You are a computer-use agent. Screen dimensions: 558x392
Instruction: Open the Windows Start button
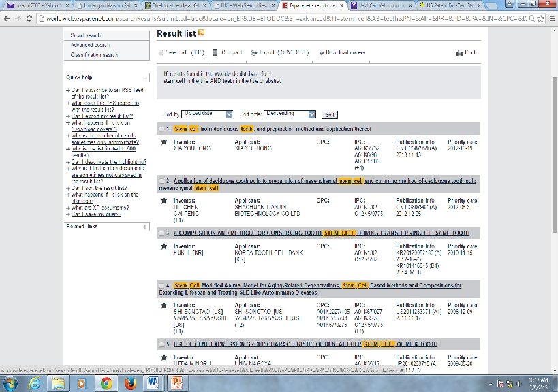(10, 383)
